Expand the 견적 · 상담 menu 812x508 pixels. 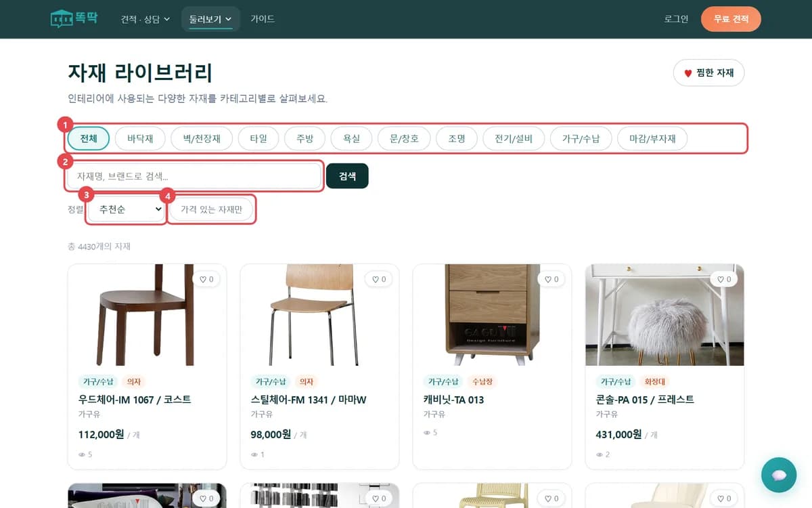coord(145,19)
